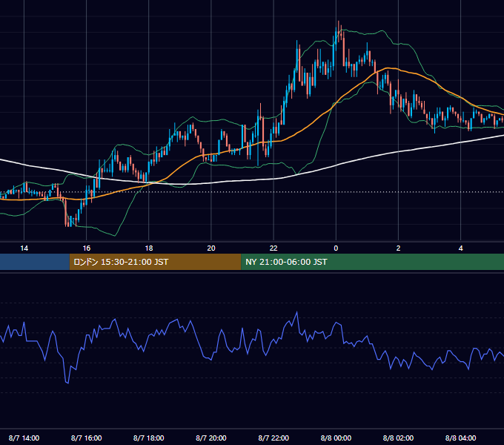Screen dimensions: 504x445
Task: Click hour label 16 on price chart axis
Action: (x=87, y=248)
